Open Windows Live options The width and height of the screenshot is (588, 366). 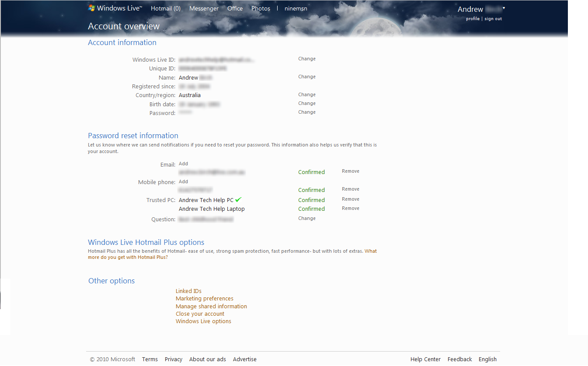coord(203,321)
